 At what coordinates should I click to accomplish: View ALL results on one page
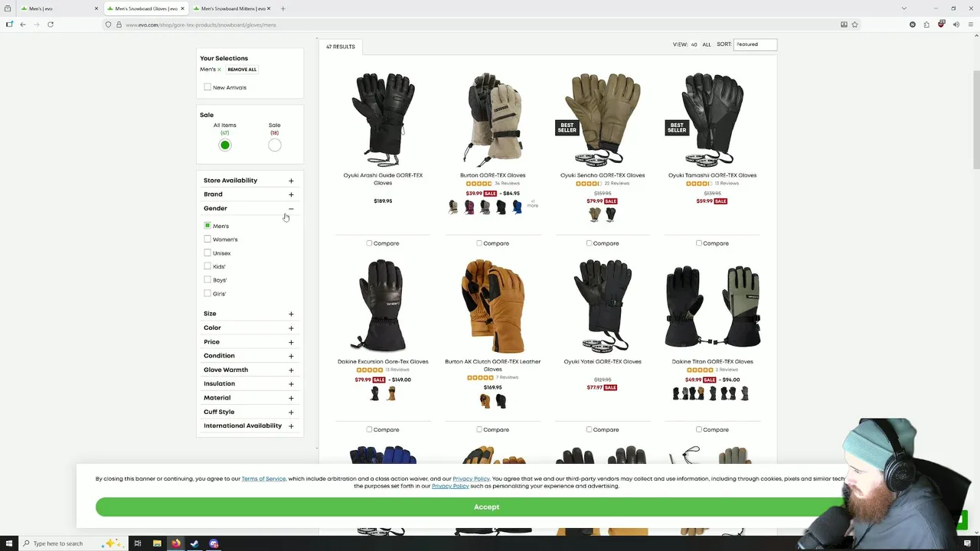tap(707, 44)
